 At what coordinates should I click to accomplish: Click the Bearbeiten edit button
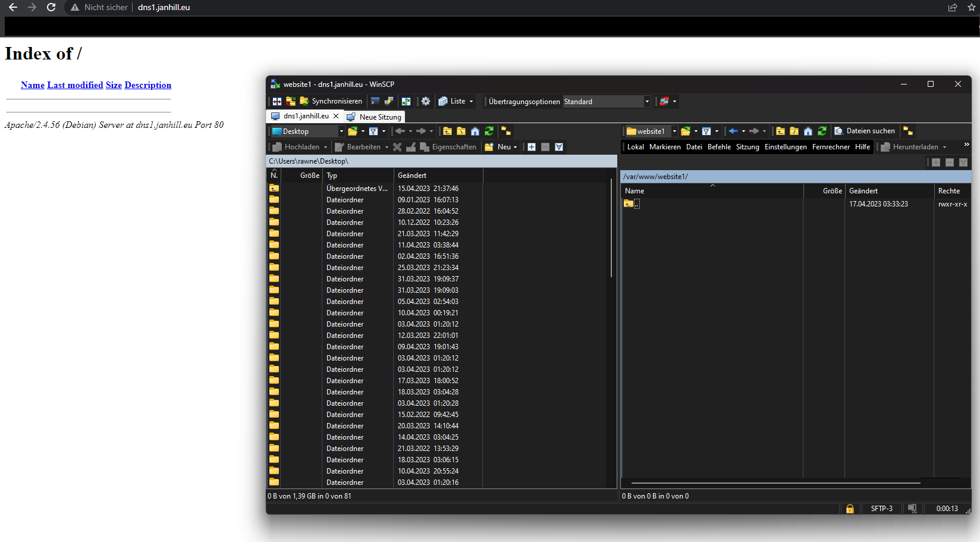(357, 147)
